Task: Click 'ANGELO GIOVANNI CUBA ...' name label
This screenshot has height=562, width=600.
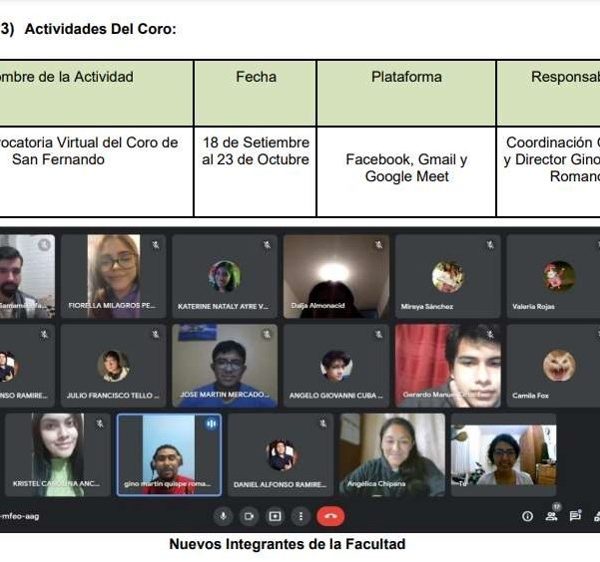Action: pyautogui.click(x=336, y=396)
